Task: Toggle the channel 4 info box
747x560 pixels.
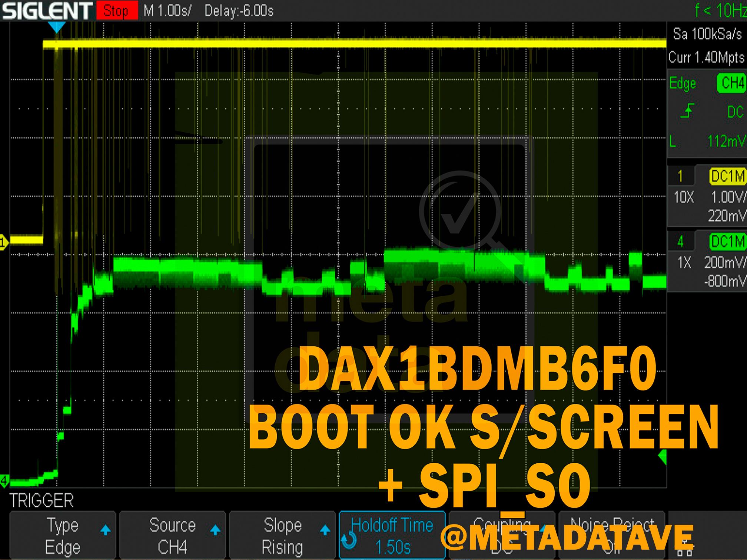Action: tap(707, 261)
